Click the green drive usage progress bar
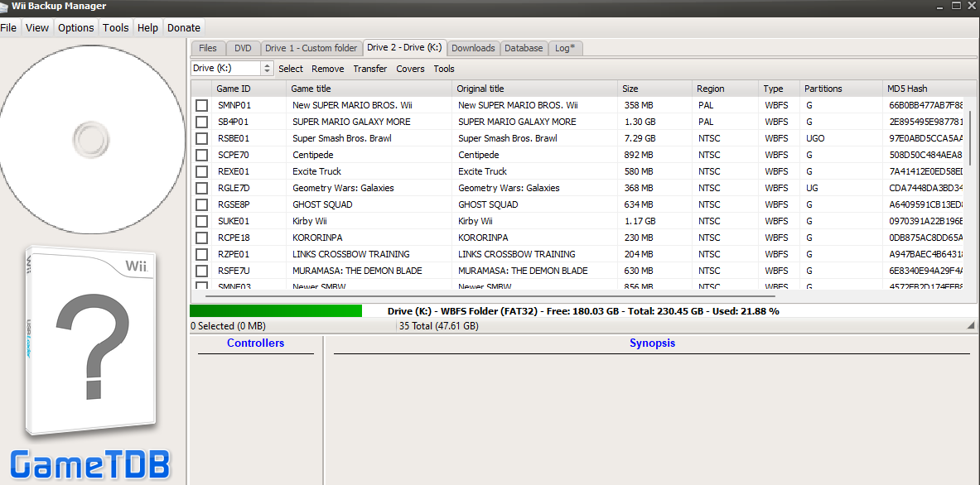 tap(276, 311)
